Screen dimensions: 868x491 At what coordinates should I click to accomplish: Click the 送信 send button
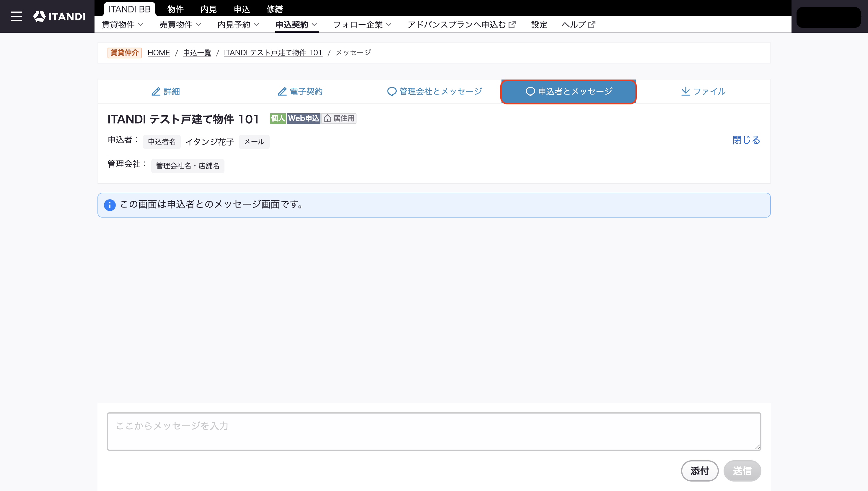click(742, 471)
